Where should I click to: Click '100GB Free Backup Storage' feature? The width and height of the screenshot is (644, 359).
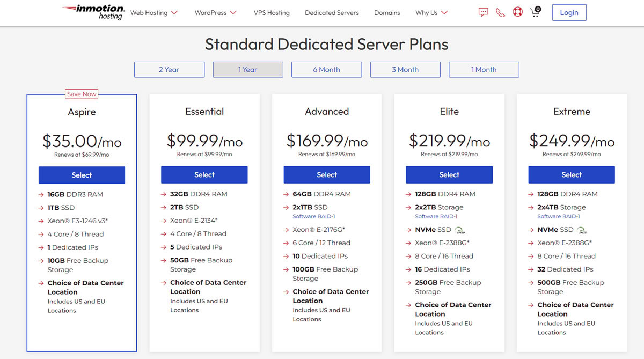(x=325, y=274)
